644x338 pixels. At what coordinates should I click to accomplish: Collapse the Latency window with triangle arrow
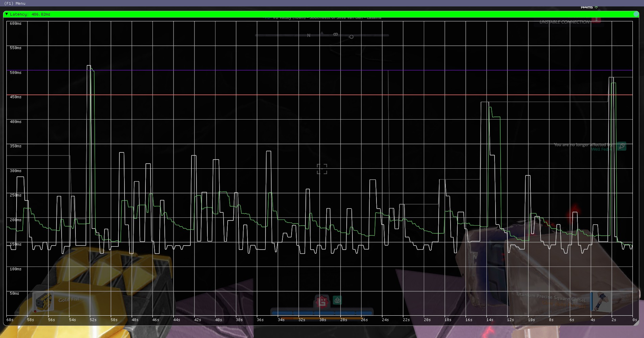click(x=6, y=14)
